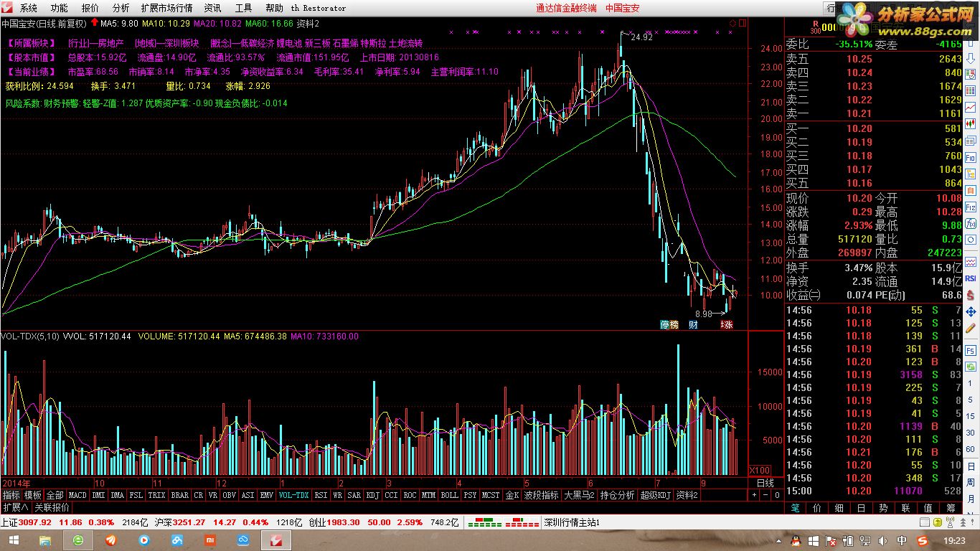Open the quote list grid icon in right toolbar
This screenshot has height=551, width=980.
click(x=970, y=91)
